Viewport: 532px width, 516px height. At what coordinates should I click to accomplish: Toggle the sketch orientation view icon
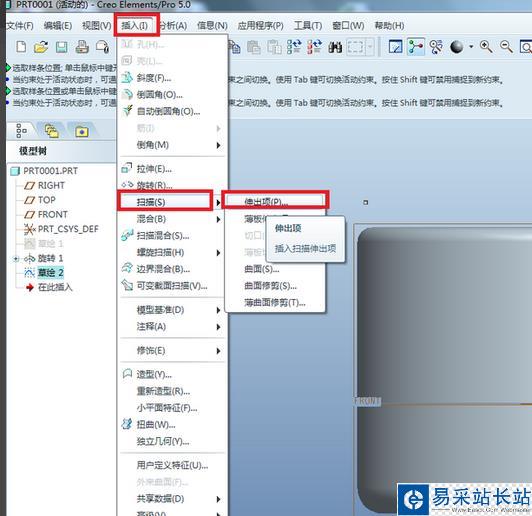(396, 47)
